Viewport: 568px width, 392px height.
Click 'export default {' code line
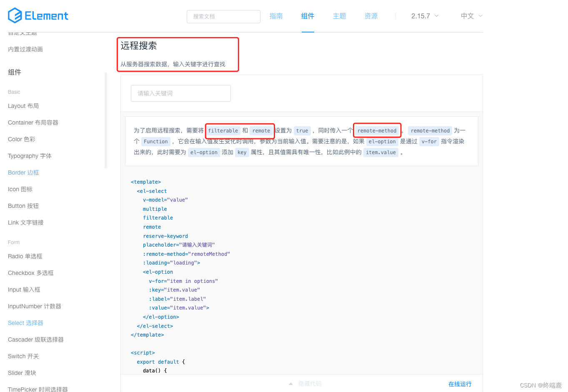pyautogui.click(x=161, y=362)
